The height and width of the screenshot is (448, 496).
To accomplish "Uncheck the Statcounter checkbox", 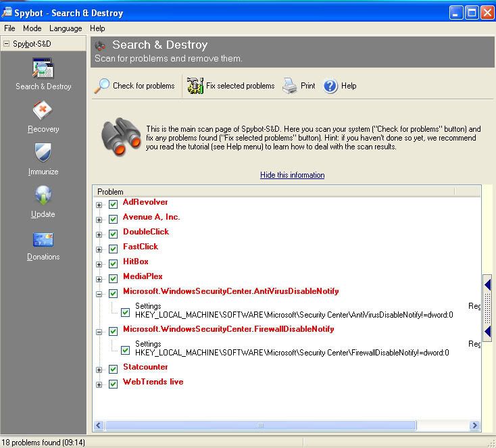I will [113, 369].
